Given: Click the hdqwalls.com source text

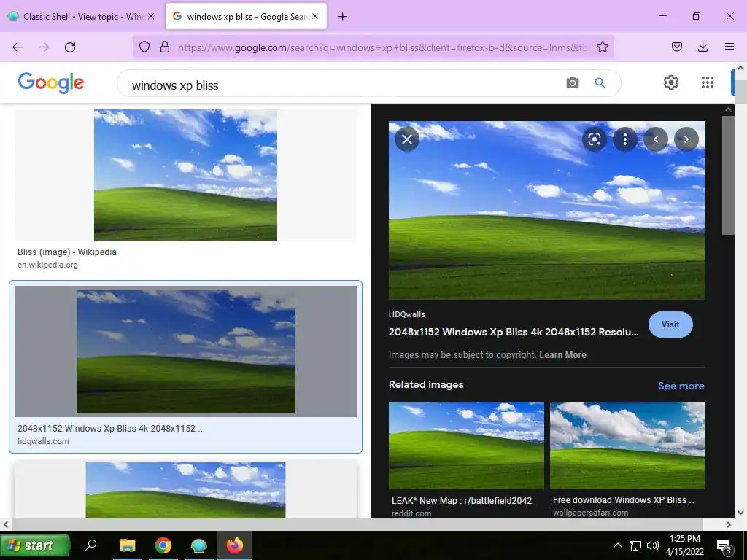Looking at the screenshot, I should click(43, 441).
